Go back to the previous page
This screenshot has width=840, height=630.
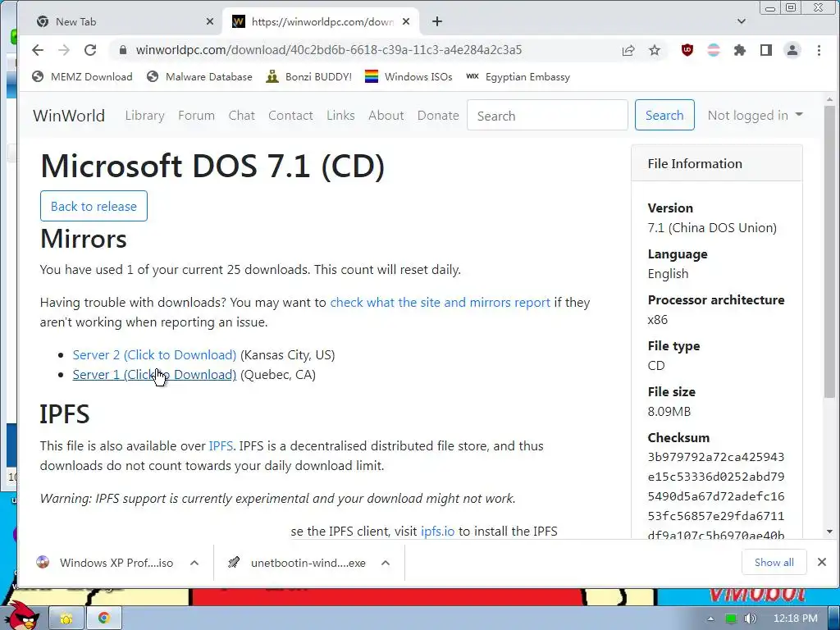point(38,50)
